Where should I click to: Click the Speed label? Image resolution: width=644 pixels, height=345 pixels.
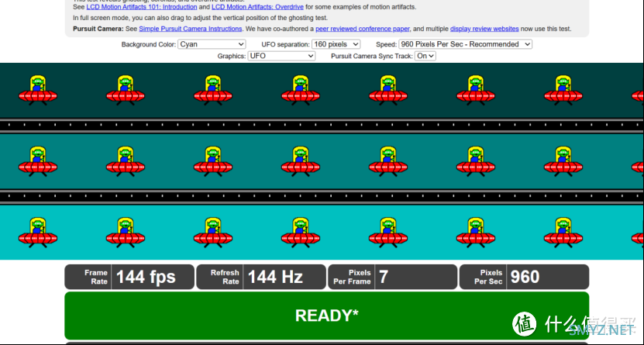coord(386,44)
